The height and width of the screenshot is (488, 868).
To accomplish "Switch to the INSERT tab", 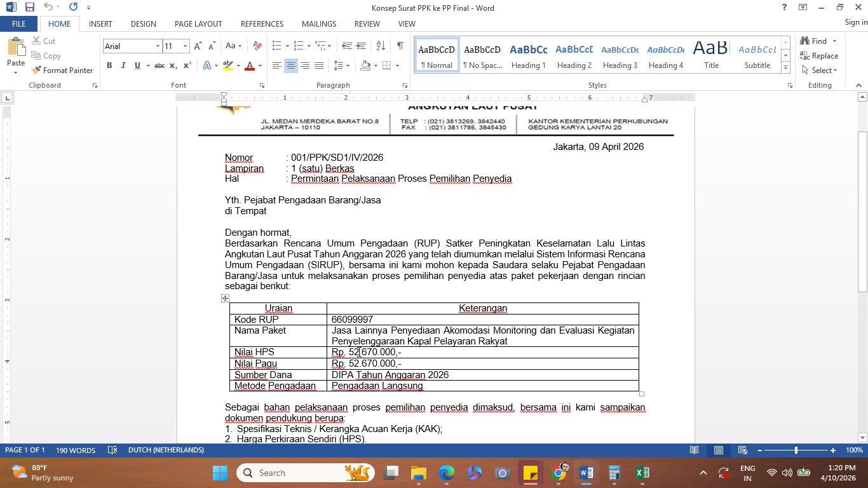I will (x=100, y=24).
